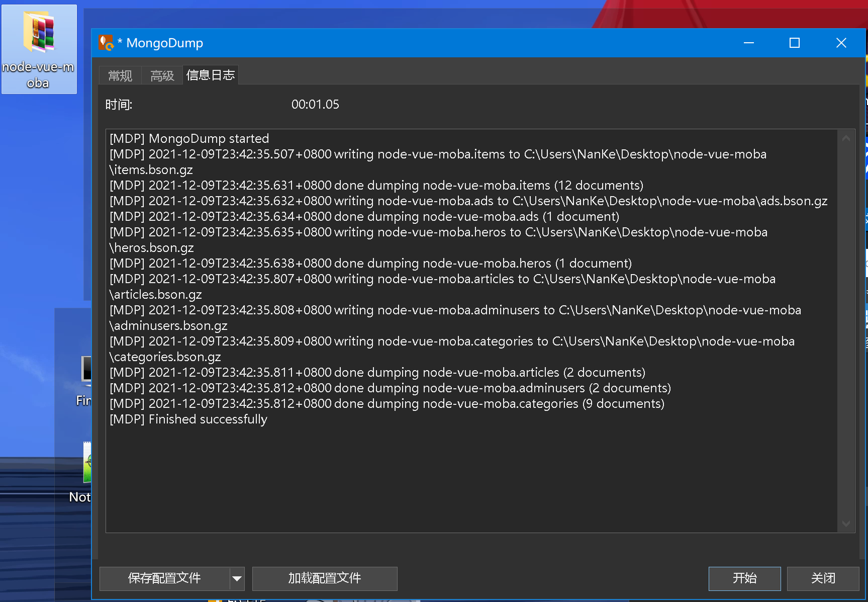Click the 加载配置文件 button
The image size is (868, 602).
coord(325,578)
